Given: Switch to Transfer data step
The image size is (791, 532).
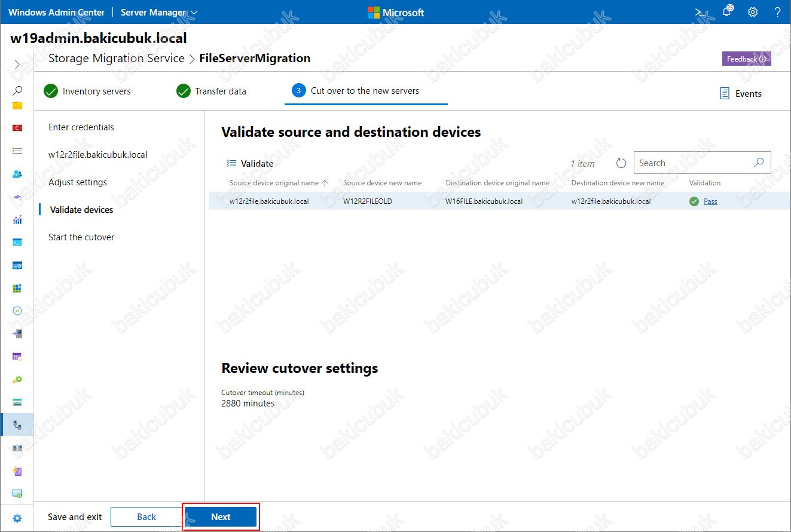Looking at the screenshot, I should point(212,91).
